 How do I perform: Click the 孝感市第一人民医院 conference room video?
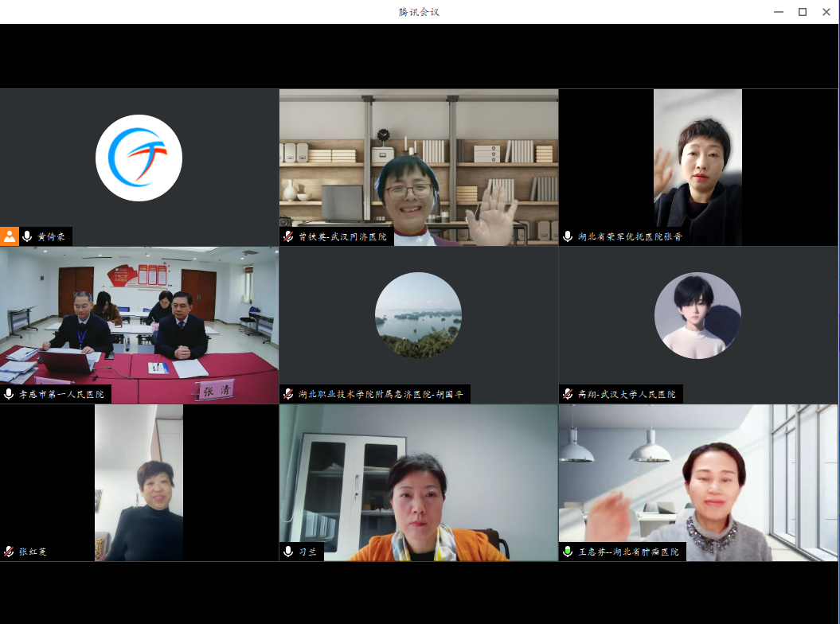coord(139,318)
